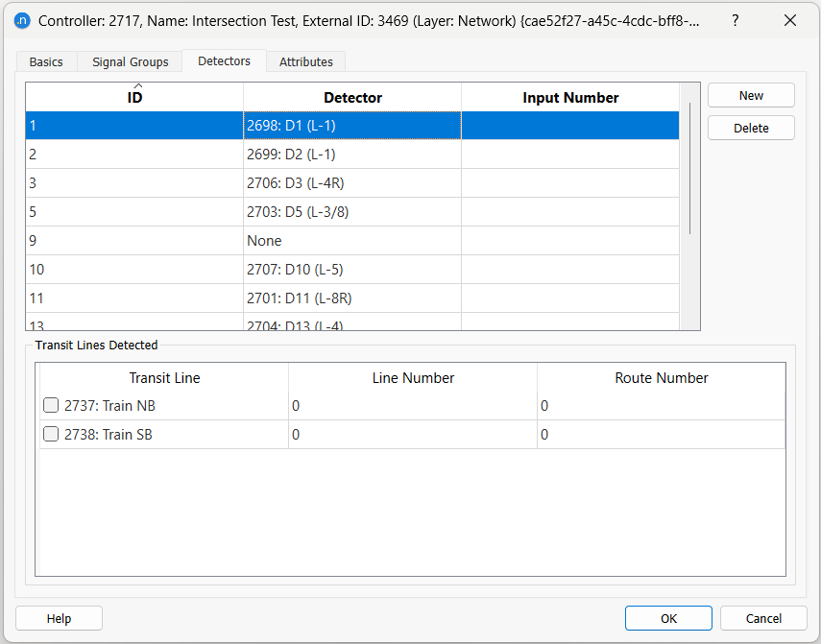The width and height of the screenshot is (821, 644).
Task: Enable detection for transit line 2737: Train NB
Action: 50,405
